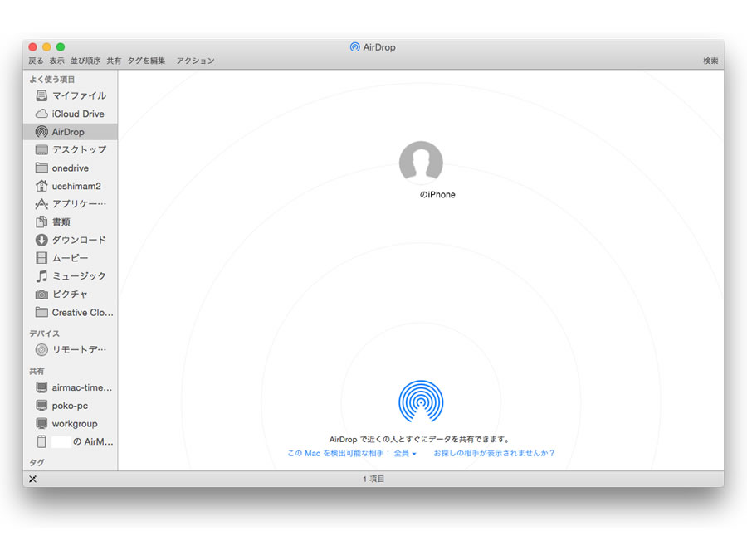Connect to poko-pc shared computer icon
Screen dimensions: 747x560
[42, 406]
